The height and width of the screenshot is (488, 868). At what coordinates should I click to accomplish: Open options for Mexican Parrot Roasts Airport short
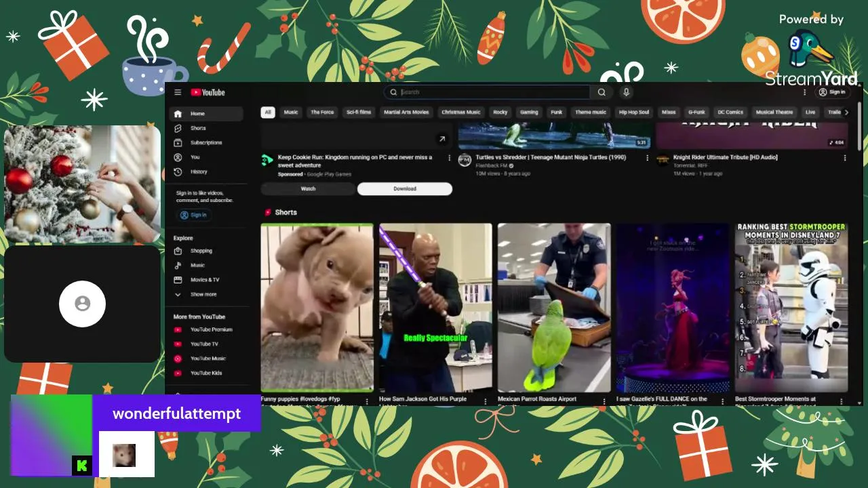click(604, 401)
